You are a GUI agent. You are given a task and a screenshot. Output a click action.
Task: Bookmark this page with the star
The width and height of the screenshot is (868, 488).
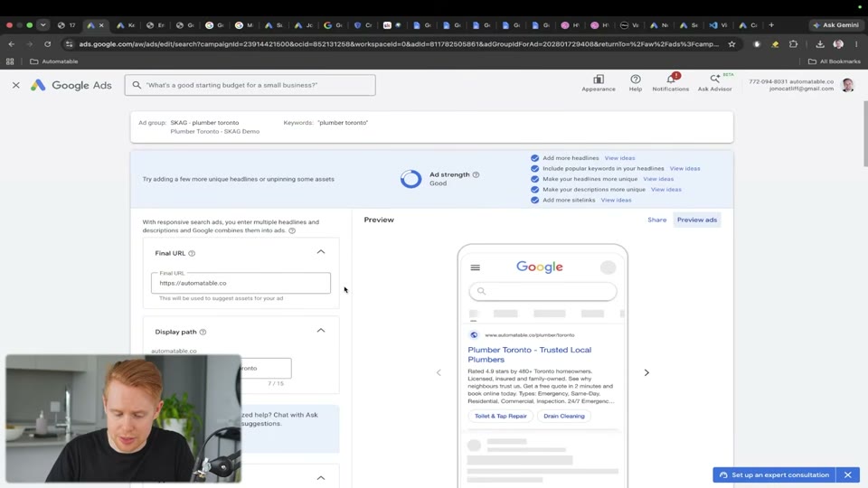731,44
